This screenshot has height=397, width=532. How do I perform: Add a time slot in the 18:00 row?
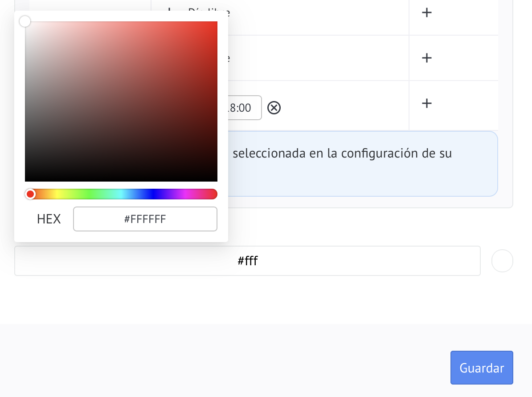(x=426, y=103)
